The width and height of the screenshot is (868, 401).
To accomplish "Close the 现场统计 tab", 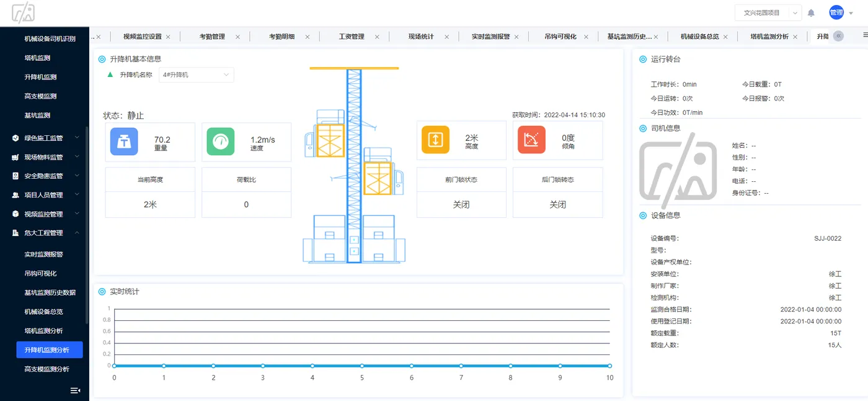I will tap(446, 37).
